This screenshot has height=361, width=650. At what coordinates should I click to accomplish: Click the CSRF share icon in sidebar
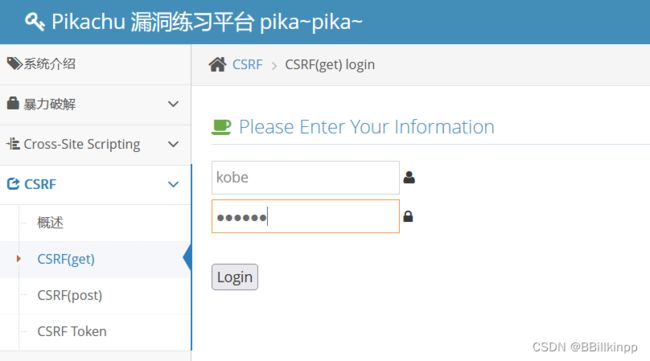[x=13, y=184]
